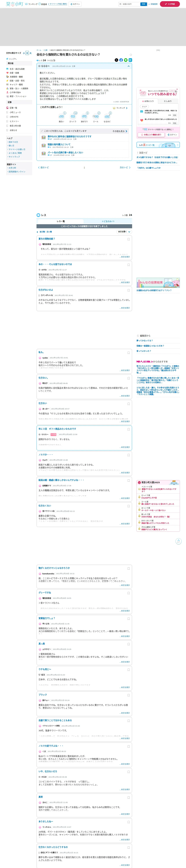Vote with the 面白い reaction icon
Screen dimensions: 186x868
(x=61, y=116)
